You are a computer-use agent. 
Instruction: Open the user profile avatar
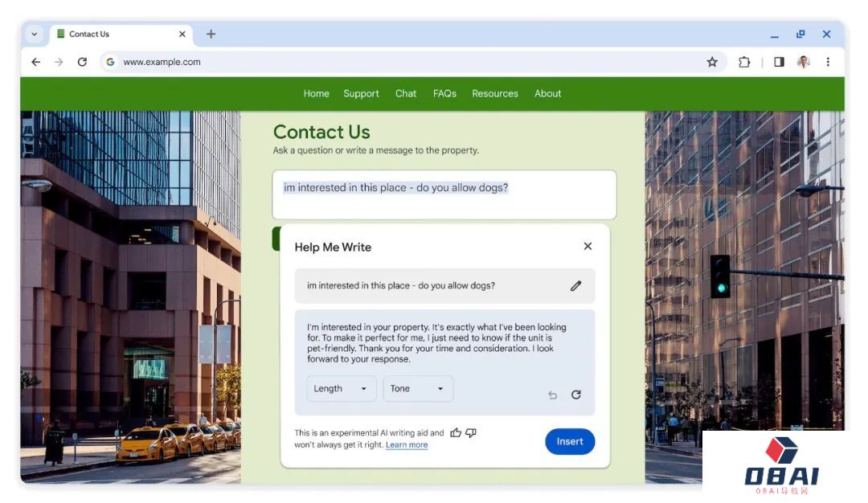(x=803, y=62)
